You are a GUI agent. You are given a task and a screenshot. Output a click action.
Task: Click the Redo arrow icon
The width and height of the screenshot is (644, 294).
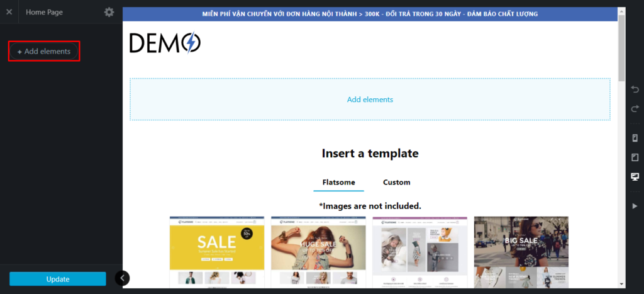click(635, 109)
